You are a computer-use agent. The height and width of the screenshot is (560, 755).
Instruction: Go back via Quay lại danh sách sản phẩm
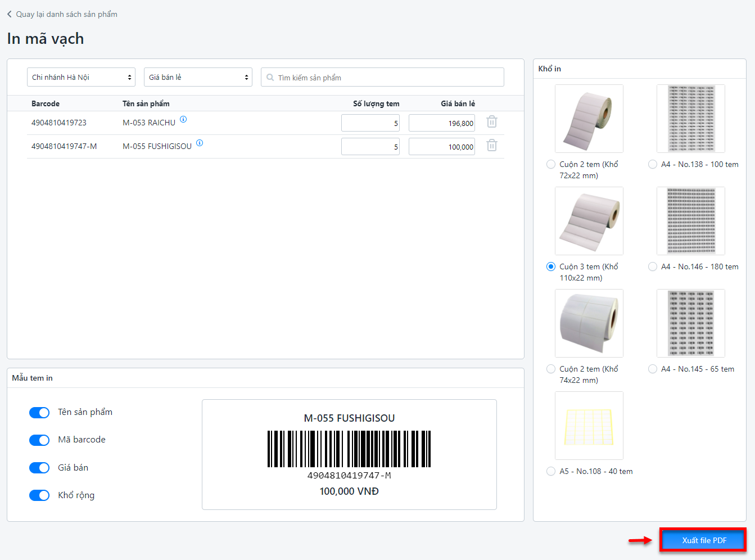66,14
